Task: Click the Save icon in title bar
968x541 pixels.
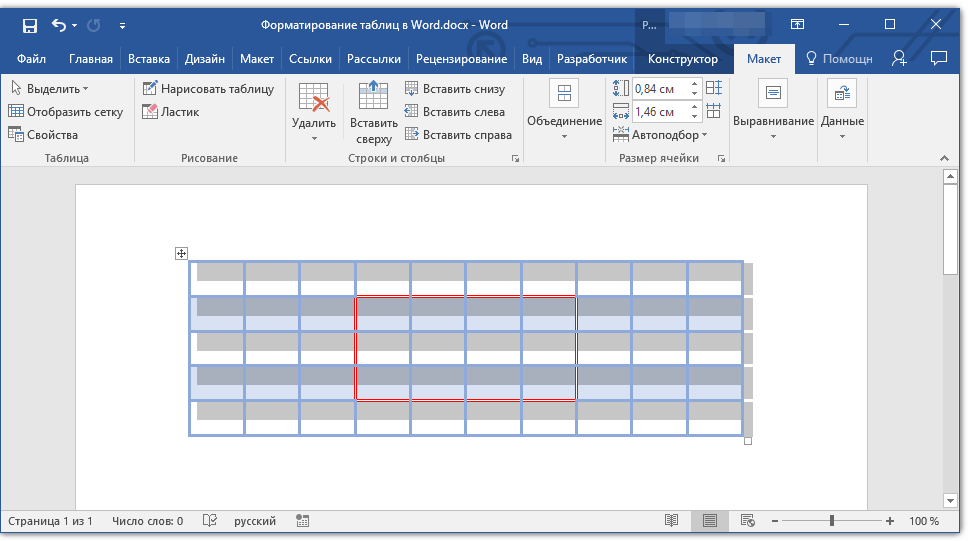Action: pyautogui.click(x=29, y=24)
